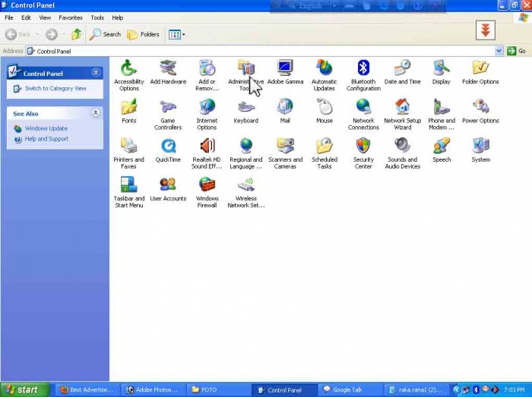Open the User Accounts icon
The height and width of the screenshot is (397, 532).
(x=168, y=185)
